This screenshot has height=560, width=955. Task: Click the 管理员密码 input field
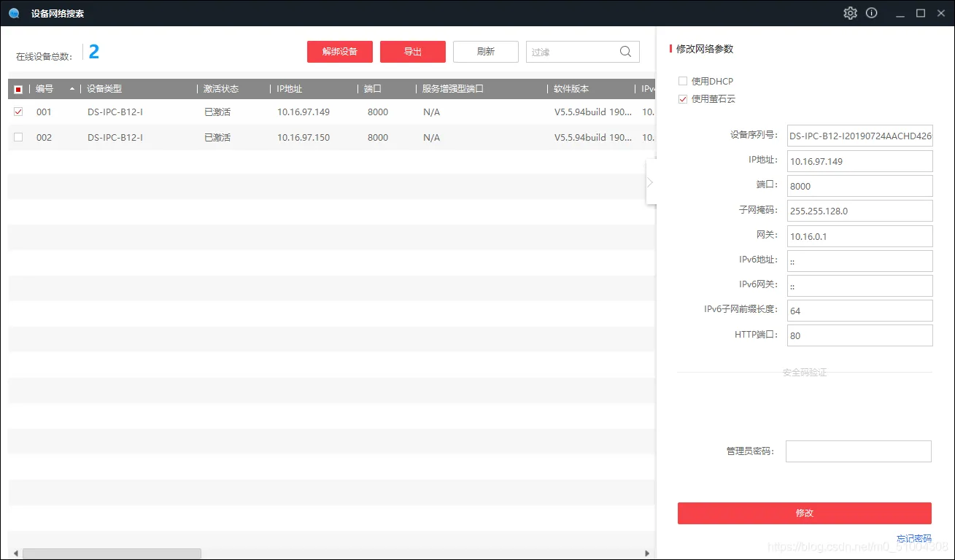coord(859,451)
